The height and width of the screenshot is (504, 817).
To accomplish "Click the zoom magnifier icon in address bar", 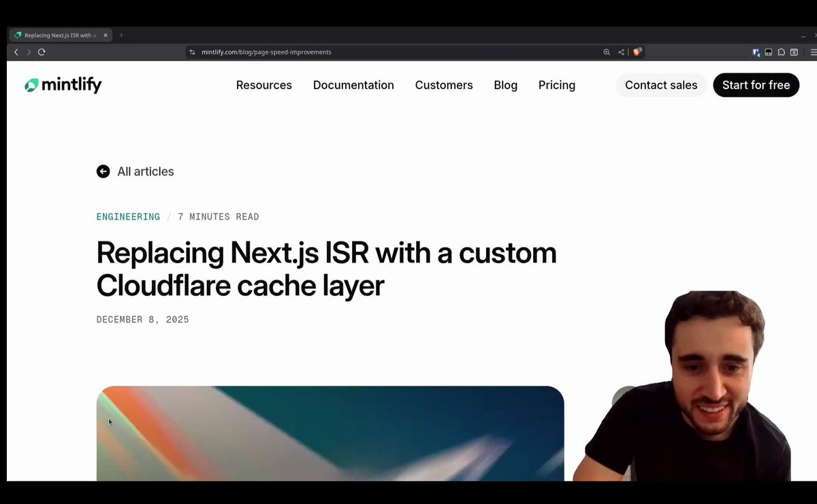I will (x=607, y=52).
